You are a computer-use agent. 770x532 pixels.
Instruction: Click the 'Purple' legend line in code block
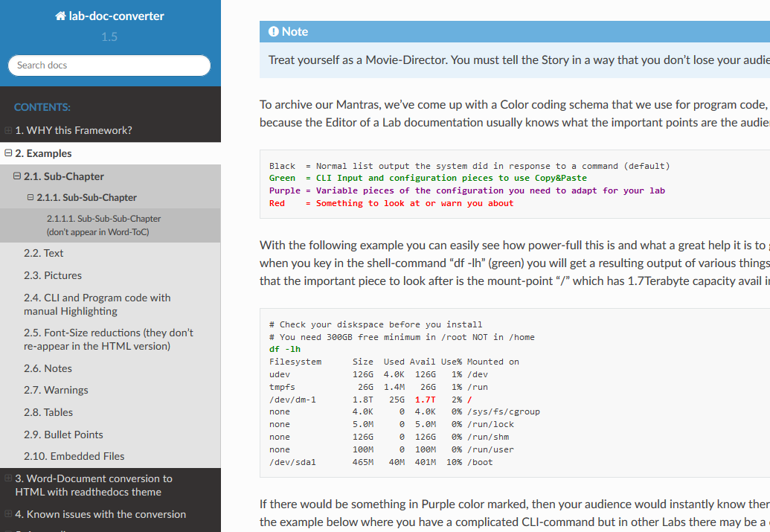pyautogui.click(x=467, y=190)
